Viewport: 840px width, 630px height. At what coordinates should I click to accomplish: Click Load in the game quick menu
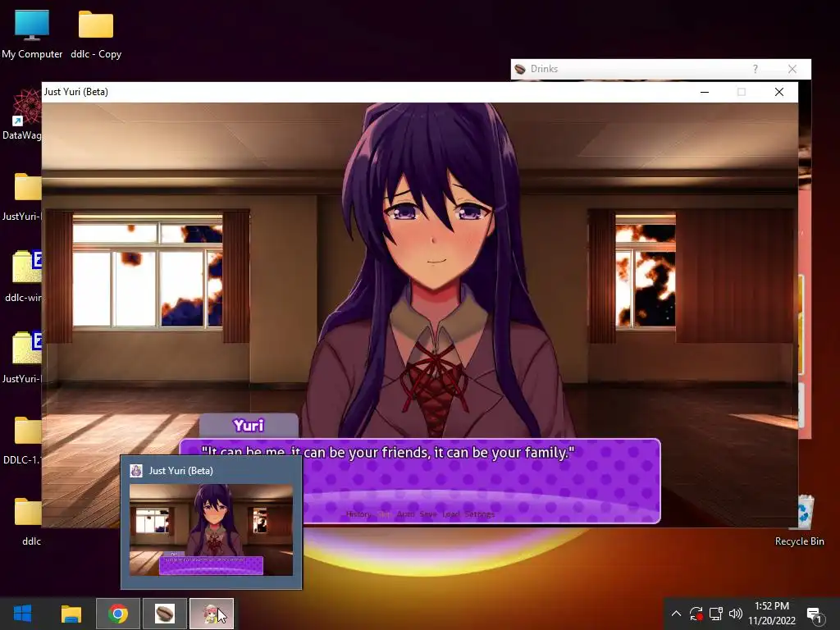[x=451, y=514]
